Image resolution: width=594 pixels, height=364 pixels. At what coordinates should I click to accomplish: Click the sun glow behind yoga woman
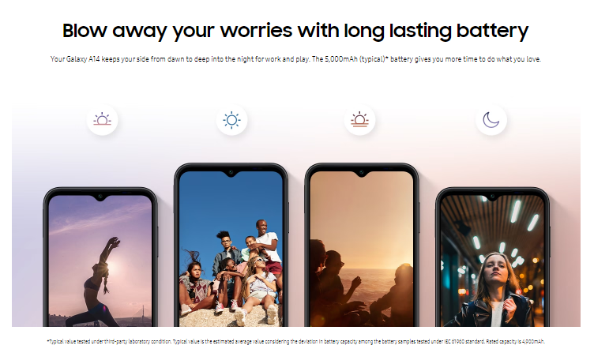[115, 268]
